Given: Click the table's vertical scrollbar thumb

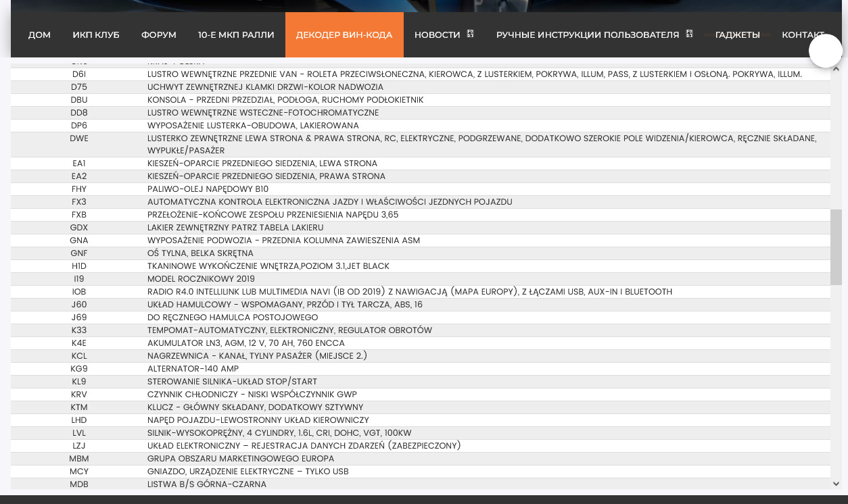Looking at the screenshot, I should 836,247.
